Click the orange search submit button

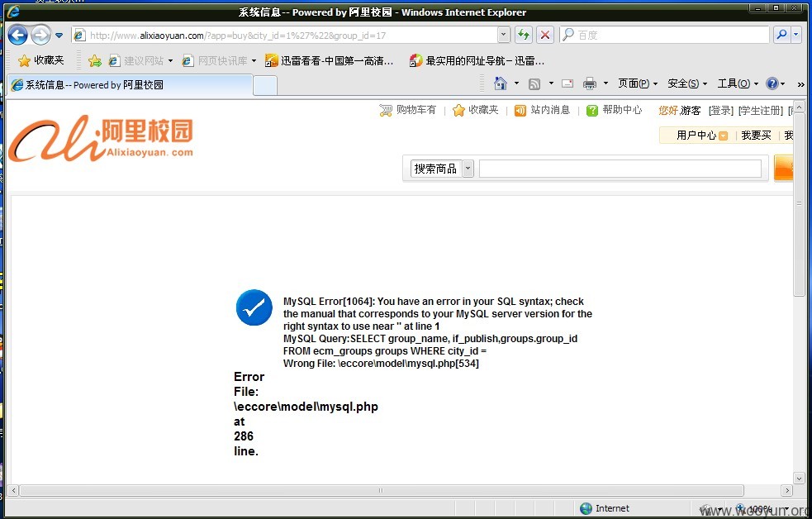(x=784, y=168)
